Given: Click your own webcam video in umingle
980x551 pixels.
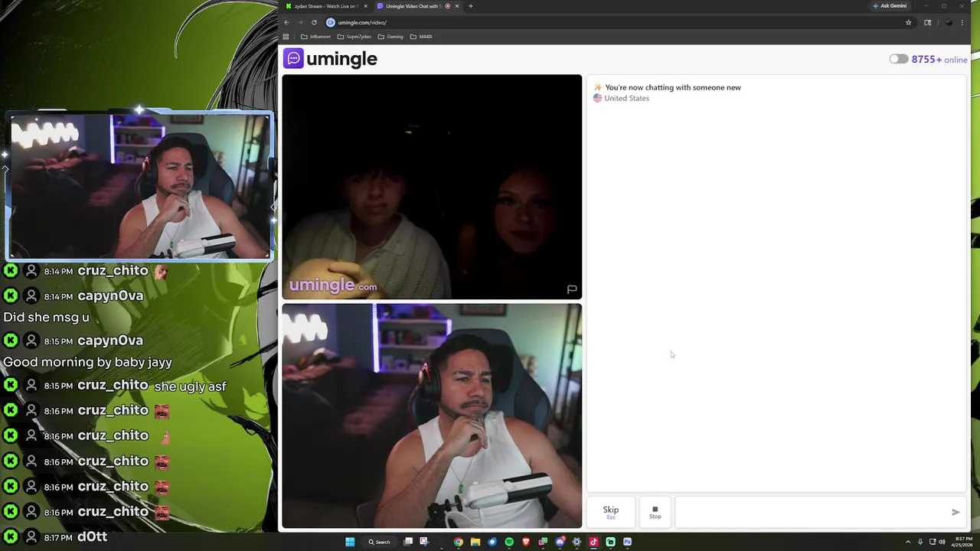Looking at the screenshot, I should click(432, 416).
